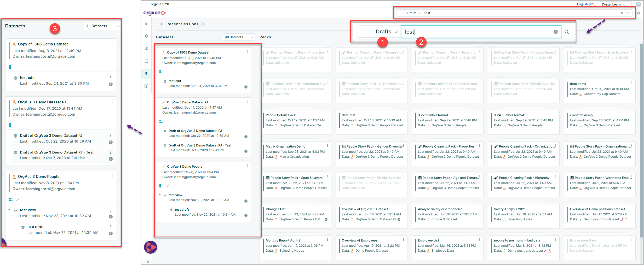Show info for test edit draft
The image size is (644, 265).
click(246, 87)
